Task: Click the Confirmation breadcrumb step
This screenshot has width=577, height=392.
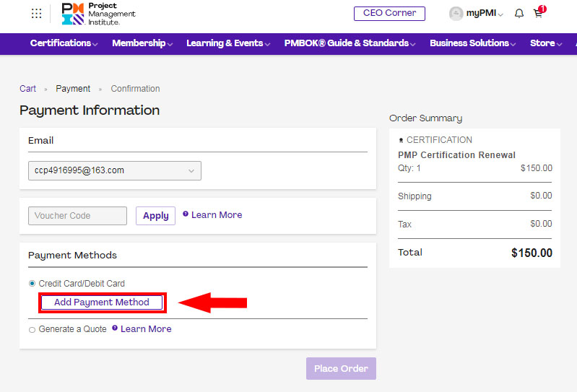Action: coord(136,89)
